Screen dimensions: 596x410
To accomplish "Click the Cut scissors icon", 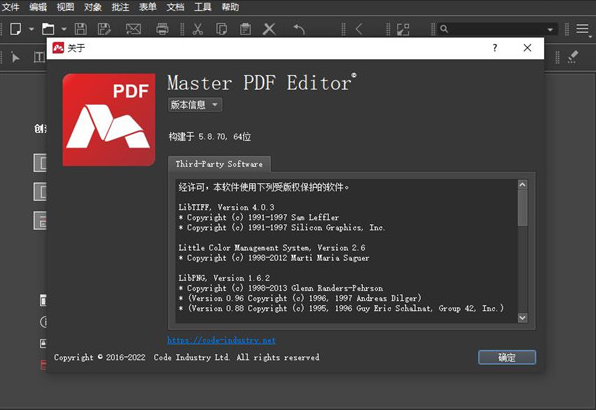I will point(198,29).
